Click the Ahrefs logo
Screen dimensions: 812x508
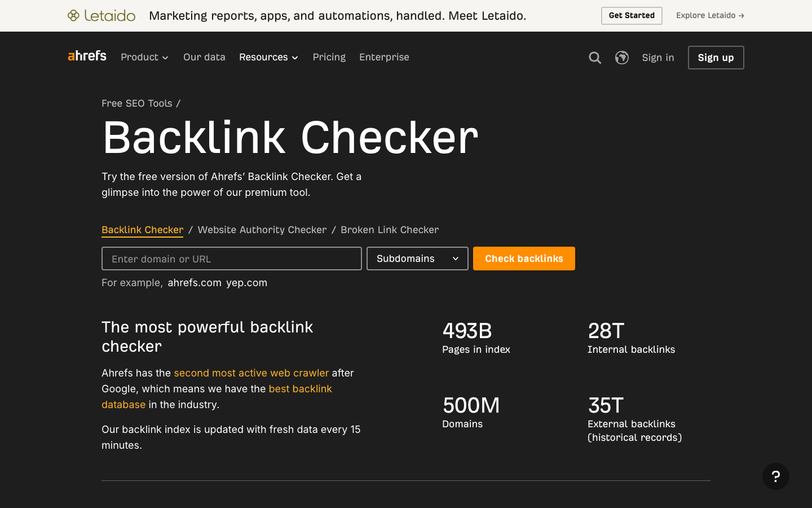tap(87, 56)
